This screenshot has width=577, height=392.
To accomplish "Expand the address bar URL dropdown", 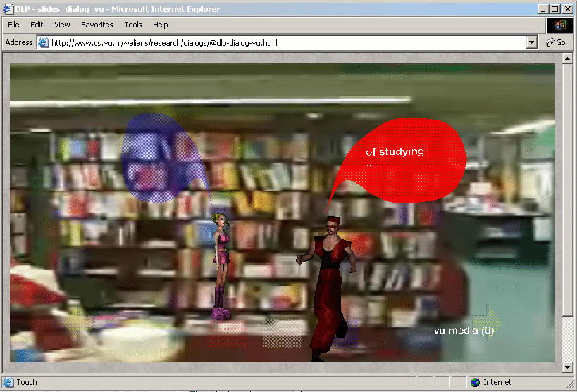I will (532, 42).
